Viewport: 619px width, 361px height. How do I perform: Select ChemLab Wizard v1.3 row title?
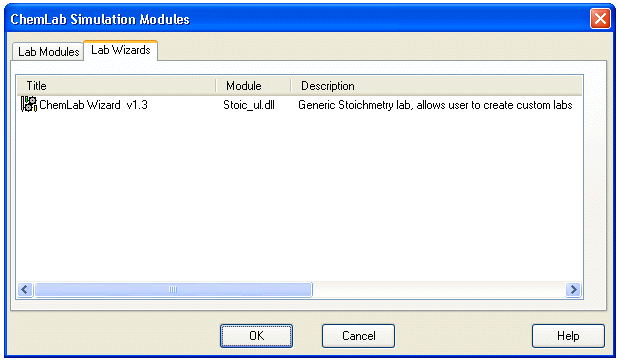click(94, 105)
